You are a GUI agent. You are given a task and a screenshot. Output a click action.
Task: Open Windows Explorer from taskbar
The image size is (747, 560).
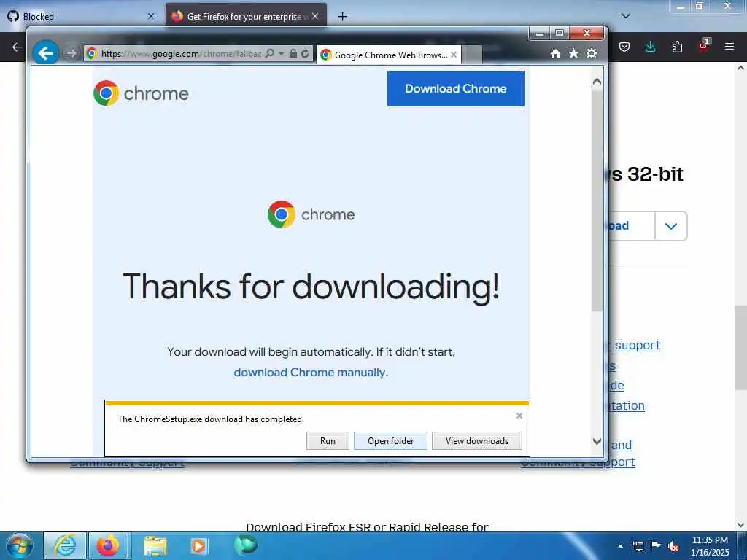coord(155,546)
